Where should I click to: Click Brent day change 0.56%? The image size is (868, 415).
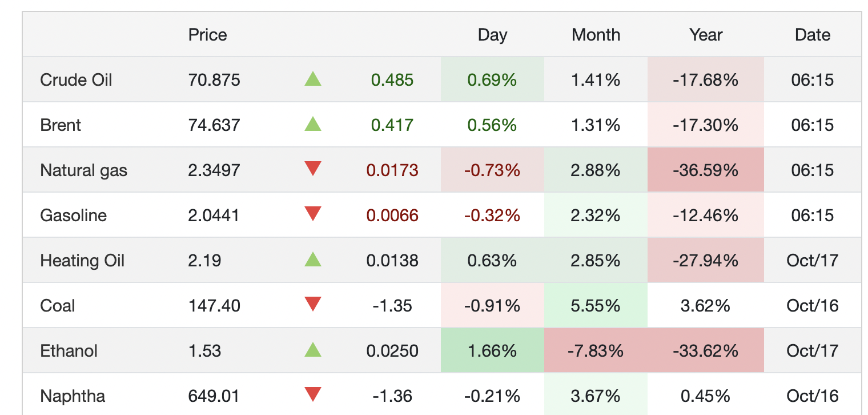(x=492, y=125)
